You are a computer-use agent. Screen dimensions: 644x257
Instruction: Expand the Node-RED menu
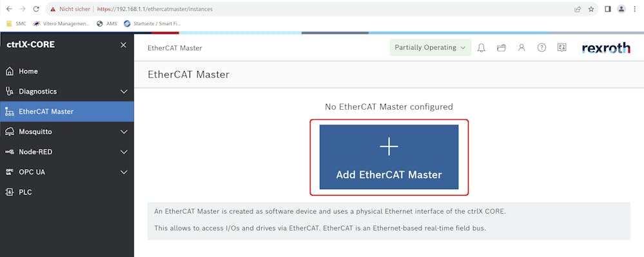(67, 152)
